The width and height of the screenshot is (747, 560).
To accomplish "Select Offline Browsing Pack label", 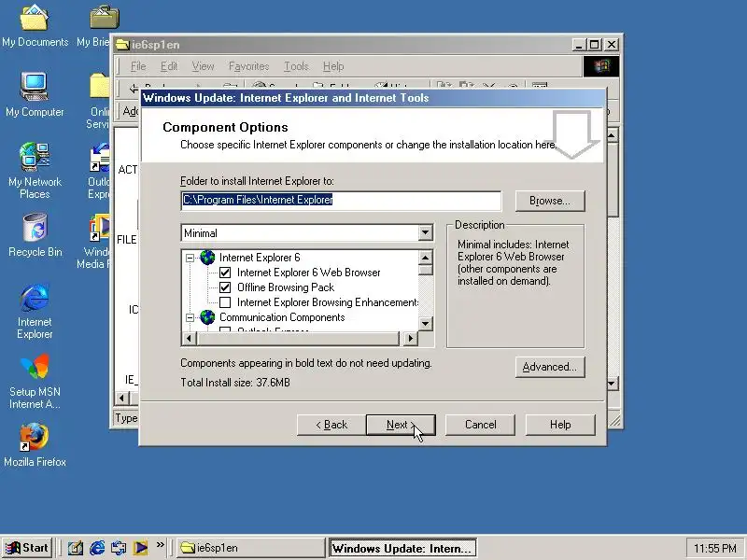I will [x=286, y=287].
